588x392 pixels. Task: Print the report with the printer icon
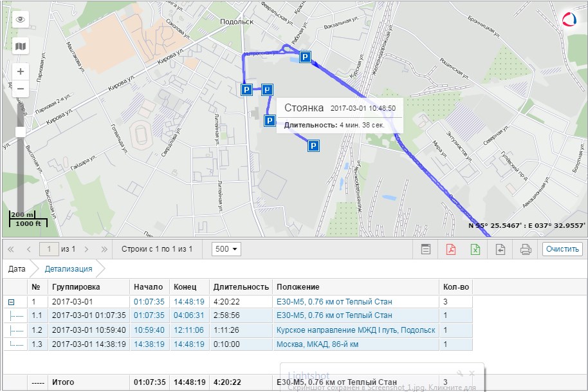coord(526,249)
